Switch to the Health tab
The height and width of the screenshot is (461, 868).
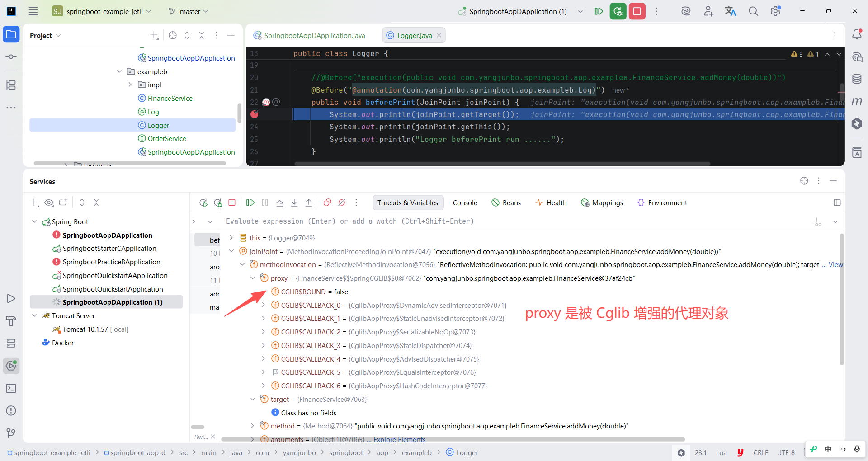click(x=551, y=202)
